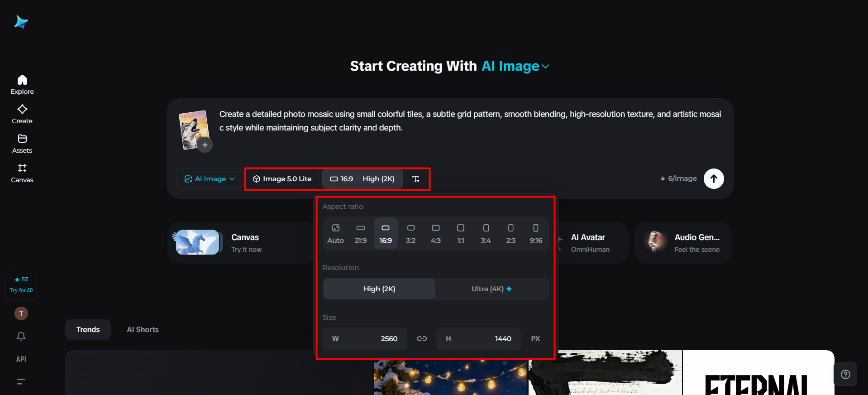Viewport: 868px width, 395px height.
Task: Open the user profile avatar T
Action: [x=21, y=313]
